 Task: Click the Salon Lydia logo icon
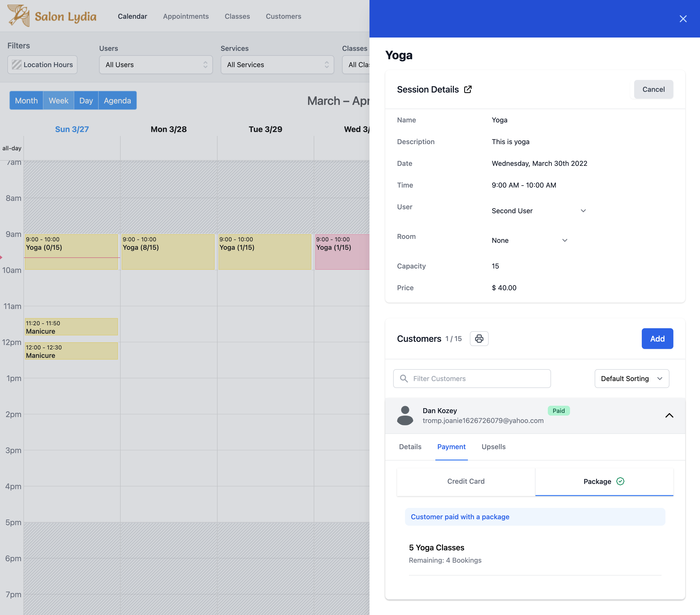(18, 15)
